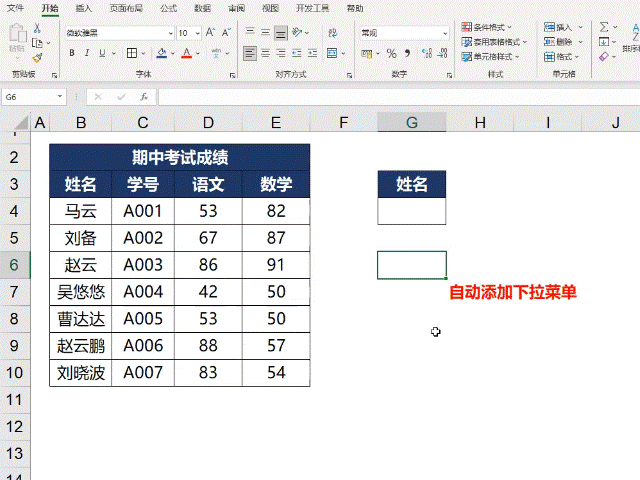The image size is (640, 480).
Task: Click the wrap text icon
Action: click(333, 33)
